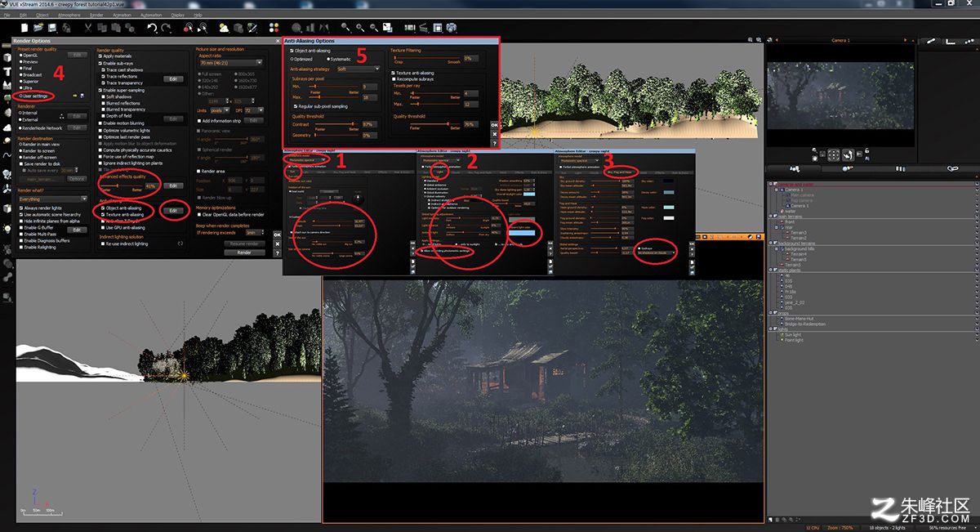The height and width of the screenshot is (532, 980).
Task: Click the Undo arrow icon
Action: [152, 28]
